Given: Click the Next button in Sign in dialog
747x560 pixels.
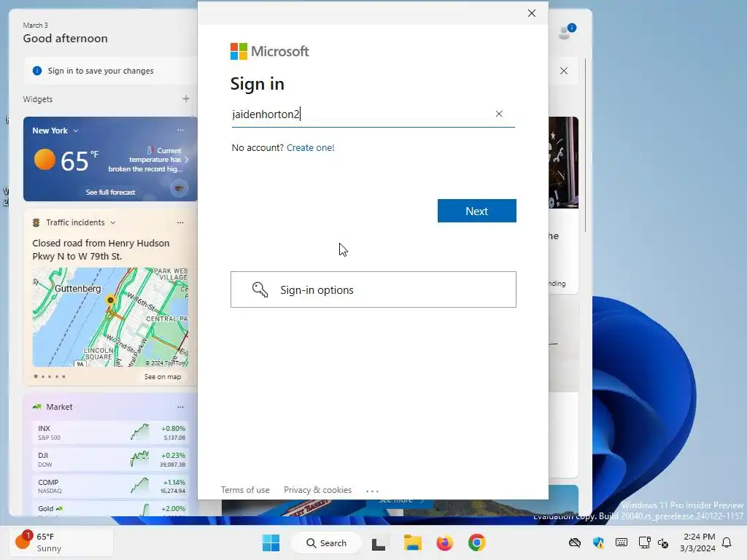Looking at the screenshot, I should [x=476, y=211].
